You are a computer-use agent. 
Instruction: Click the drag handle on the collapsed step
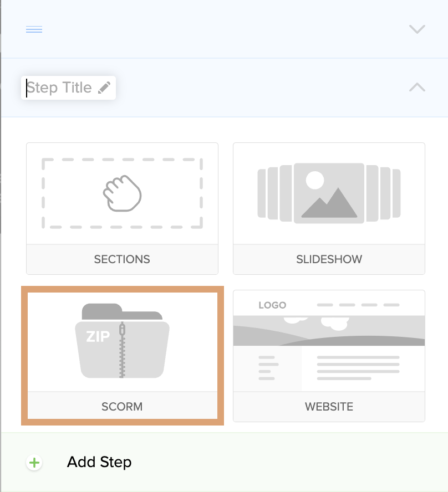34,29
